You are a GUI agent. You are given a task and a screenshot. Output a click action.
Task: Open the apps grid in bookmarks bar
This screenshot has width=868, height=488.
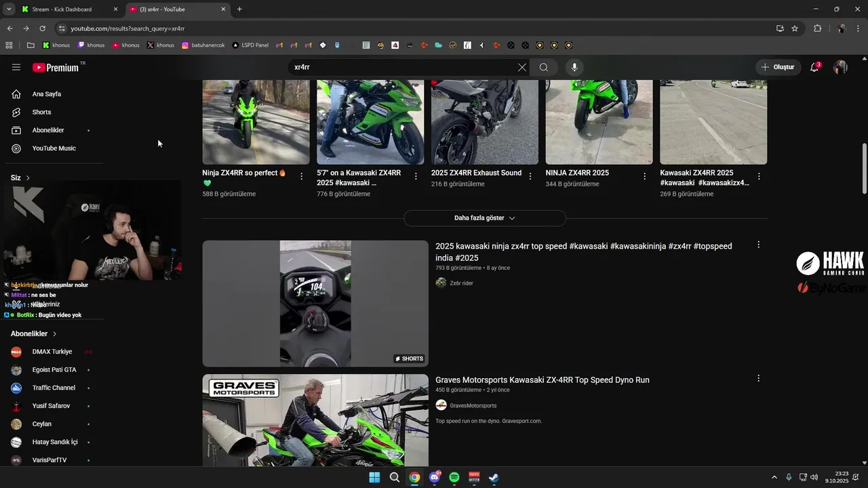coord(9,45)
